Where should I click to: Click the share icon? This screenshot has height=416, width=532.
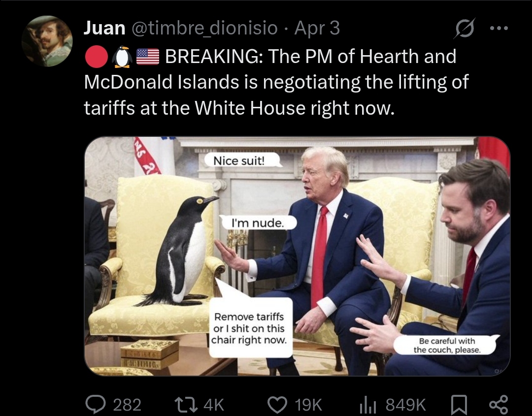(x=499, y=405)
